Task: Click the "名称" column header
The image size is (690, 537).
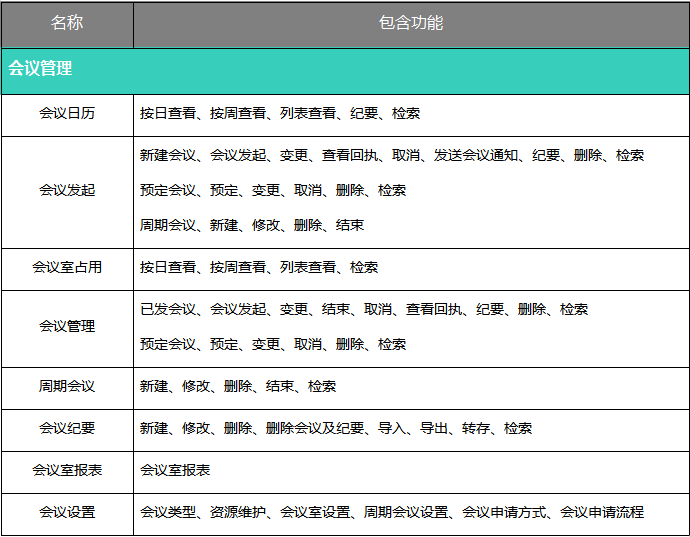Action: coord(67,23)
